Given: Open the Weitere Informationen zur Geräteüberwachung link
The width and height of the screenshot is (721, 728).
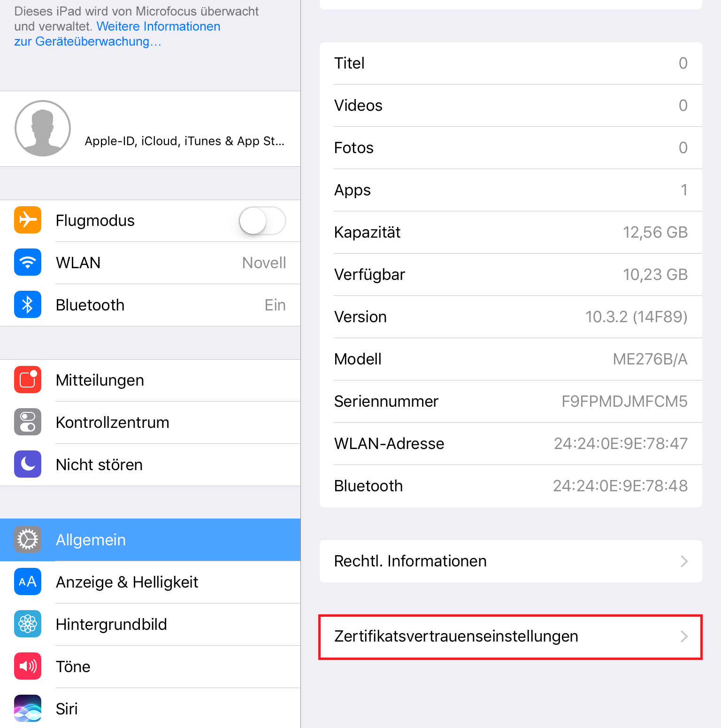Looking at the screenshot, I should 117,34.
